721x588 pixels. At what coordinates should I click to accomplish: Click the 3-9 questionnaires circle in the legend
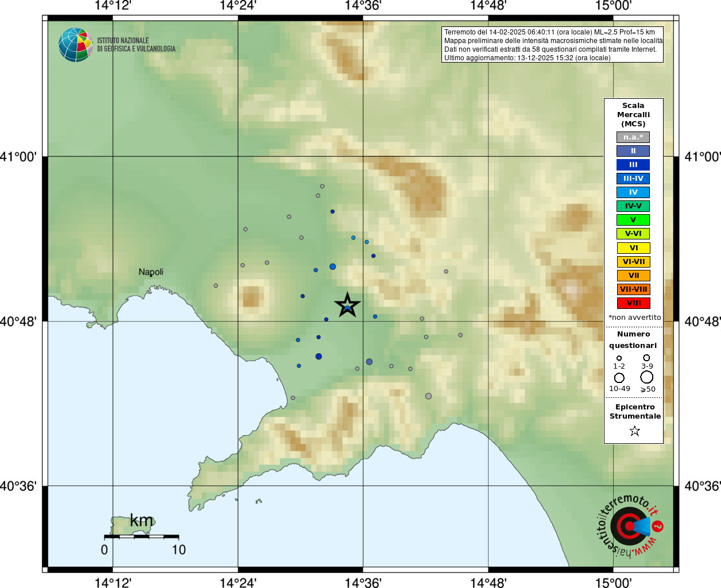(646, 358)
